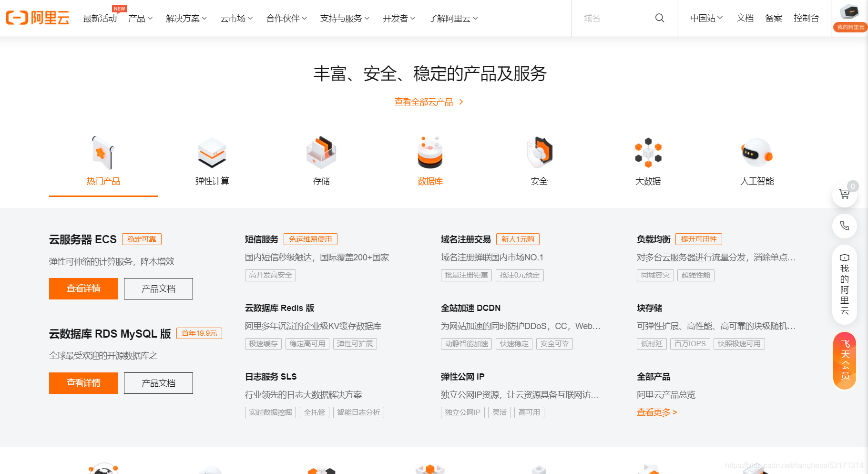
Task: Open the 全站加速 DCDN link
Action: tap(471, 308)
